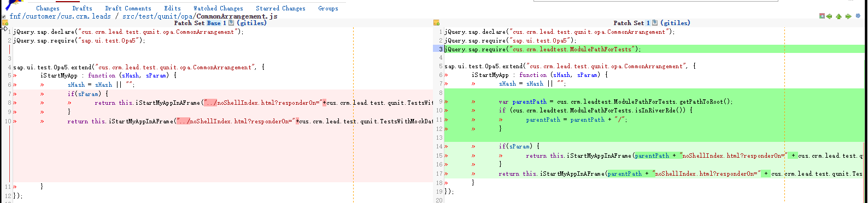This screenshot has width=868, height=203.
Task: Add file comment icon on left pane
Action: click(x=5, y=23)
